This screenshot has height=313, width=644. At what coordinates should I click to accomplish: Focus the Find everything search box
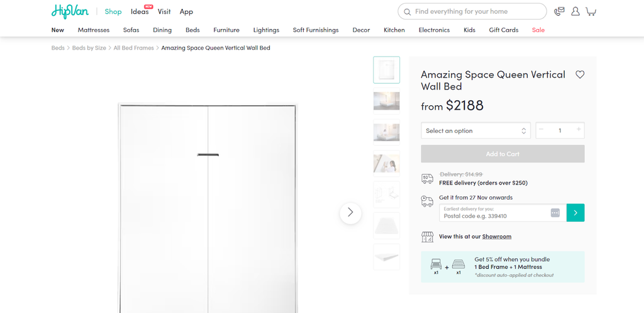[x=478, y=11]
